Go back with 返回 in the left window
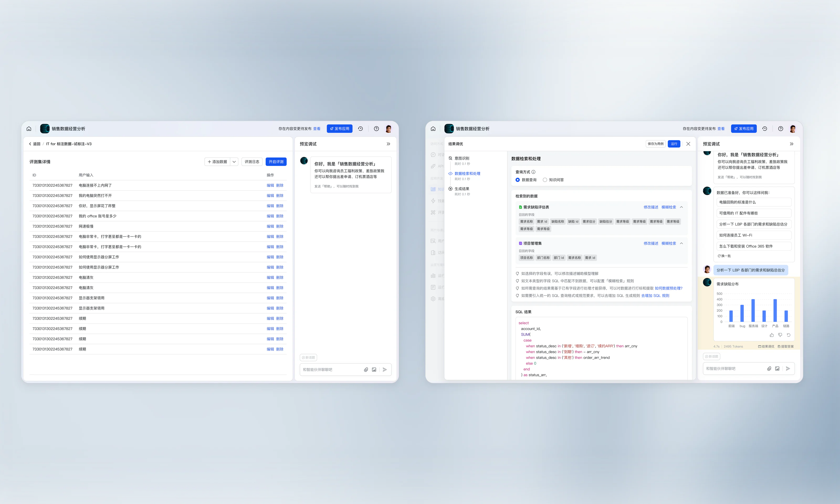Screen dimensions: 840x504 point(35,144)
